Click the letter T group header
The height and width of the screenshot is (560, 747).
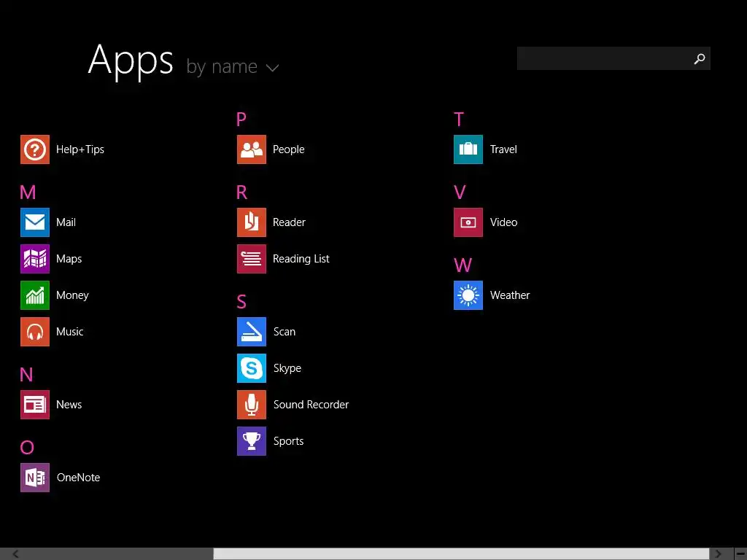coord(459,119)
